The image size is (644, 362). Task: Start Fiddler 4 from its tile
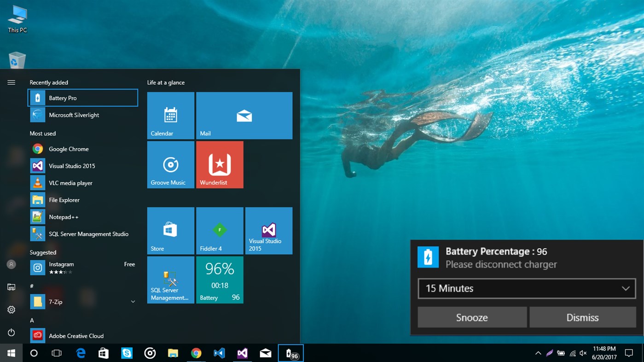pos(220,230)
